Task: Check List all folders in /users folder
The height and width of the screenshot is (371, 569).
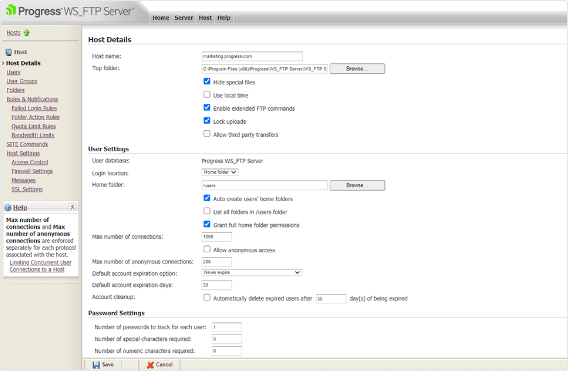Action: click(x=207, y=211)
